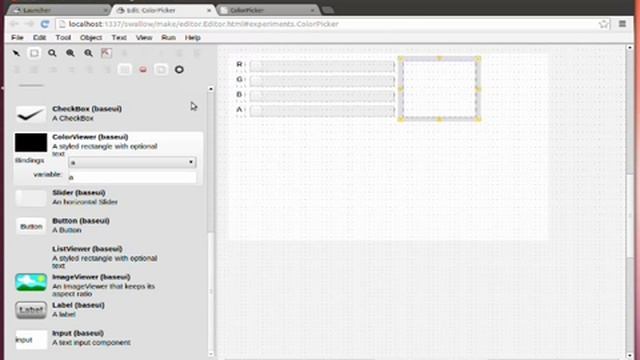Bookmark this page with the star icon
This screenshot has width=640, height=360.
[x=604, y=24]
